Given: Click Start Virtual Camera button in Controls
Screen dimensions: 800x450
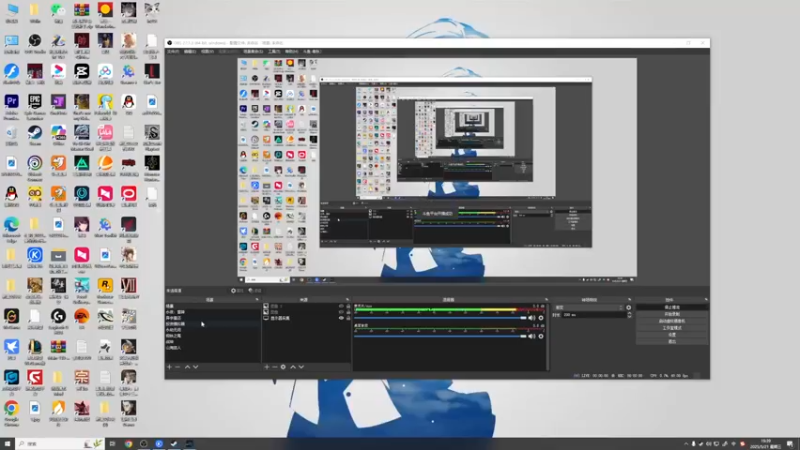Looking at the screenshot, I should point(672,321).
